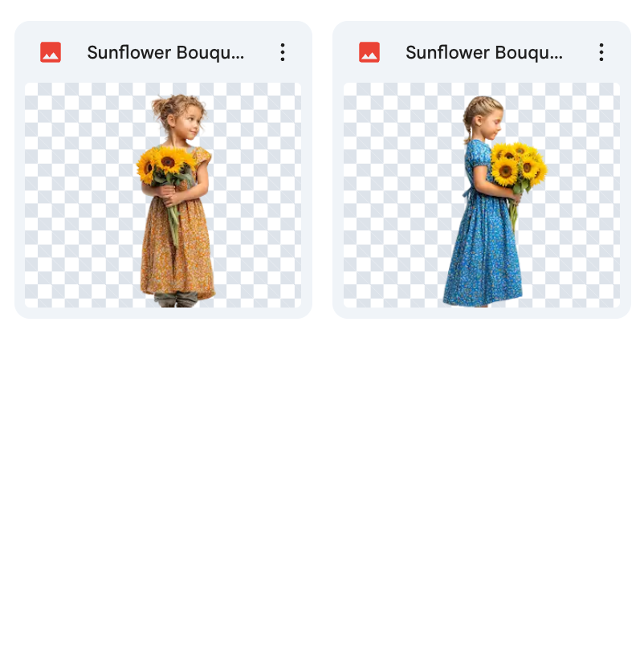Click the sunflower bouquet held by blue-dress girl
Screen dimensions: 644x660
[518, 165]
